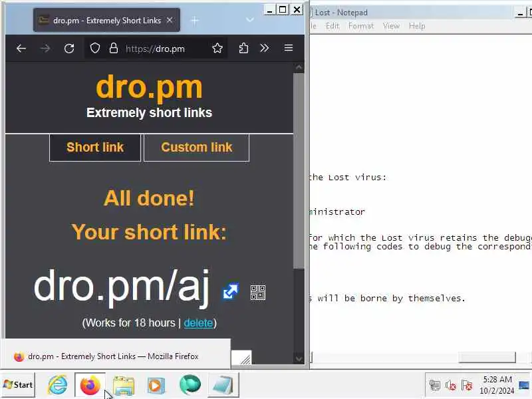Click the page scroll down arrow
The width and height of the screenshot is (532, 399).
pos(299,358)
